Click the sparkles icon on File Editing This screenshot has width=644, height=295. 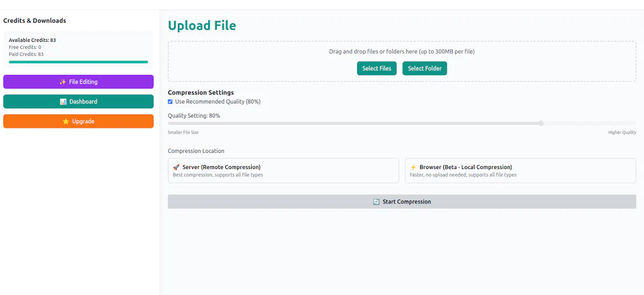tap(63, 82)
